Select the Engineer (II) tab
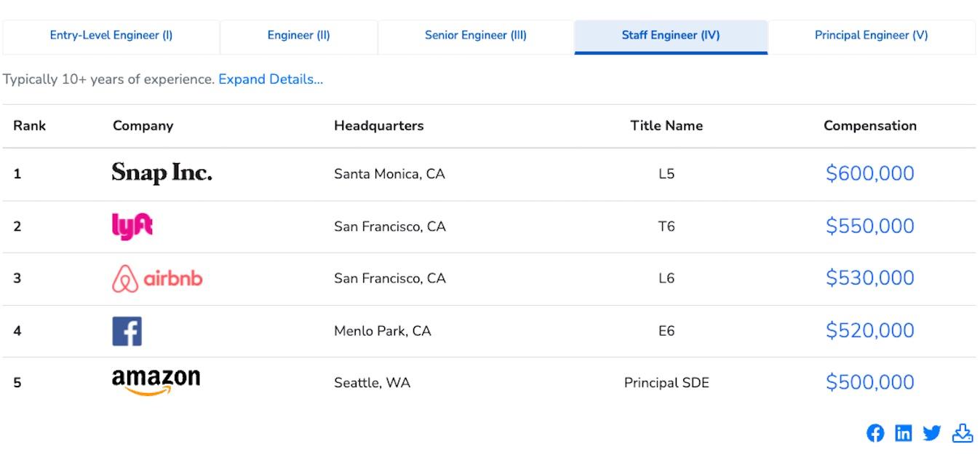Viewport: 980px width, 455px height. 298,36
